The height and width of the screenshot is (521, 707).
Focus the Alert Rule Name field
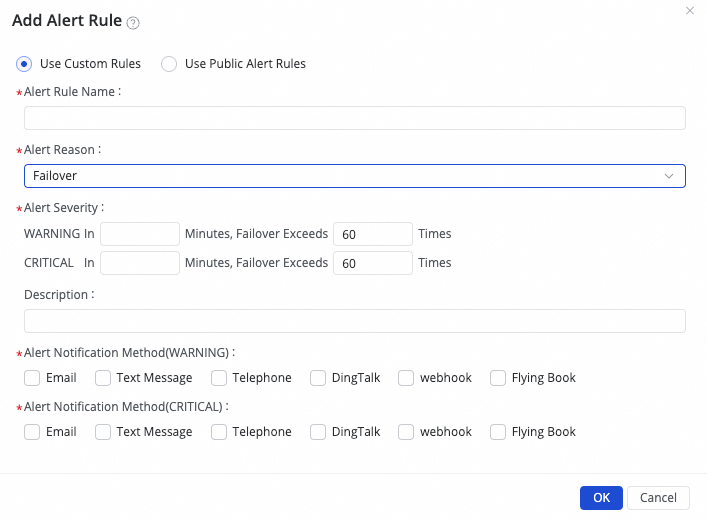pyautogui.click(x=355, y=118)
